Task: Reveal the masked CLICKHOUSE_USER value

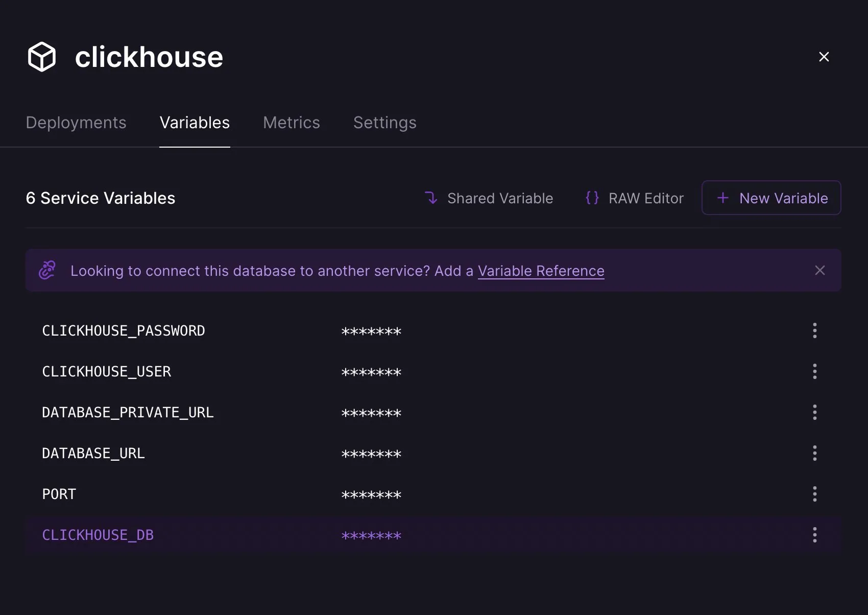Action: (x=371, y=373)
